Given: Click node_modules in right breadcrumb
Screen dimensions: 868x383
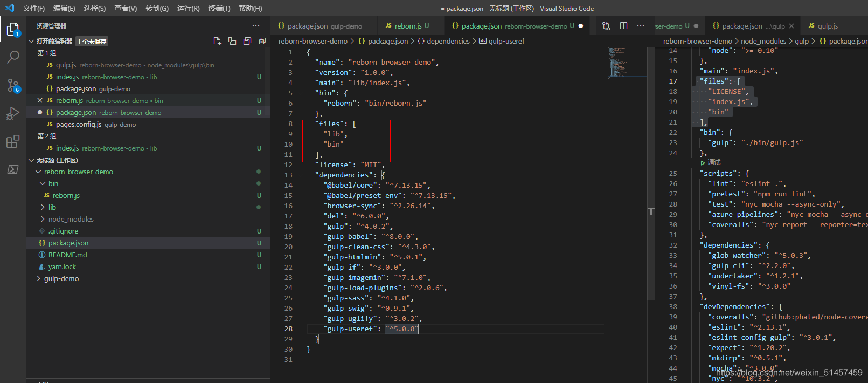Looking at the screenshot, I should click(763, 41).
